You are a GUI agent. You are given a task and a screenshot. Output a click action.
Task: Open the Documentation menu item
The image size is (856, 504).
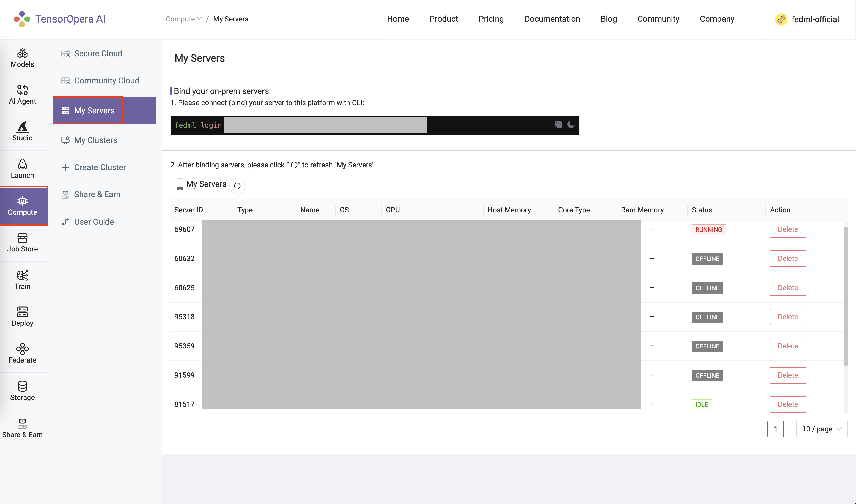552,19
